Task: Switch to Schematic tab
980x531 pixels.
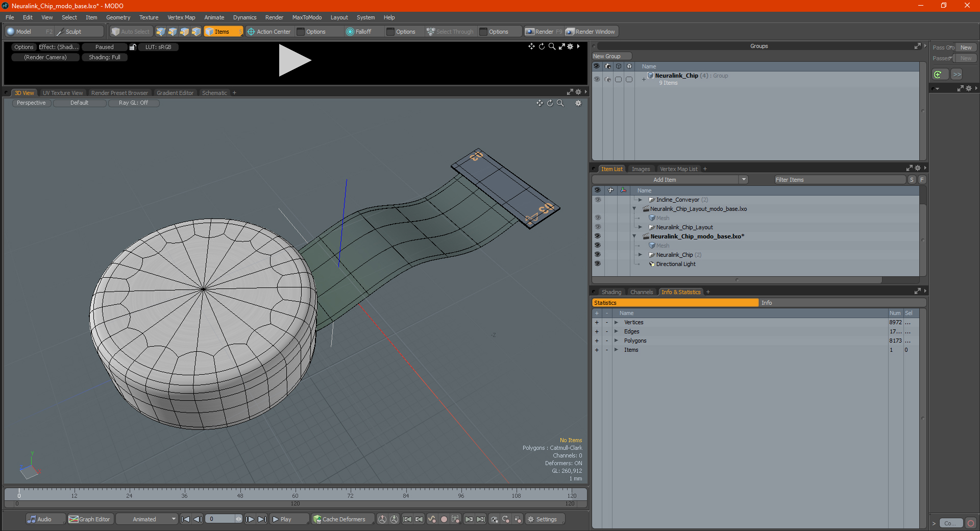Action: pos(214,93)
